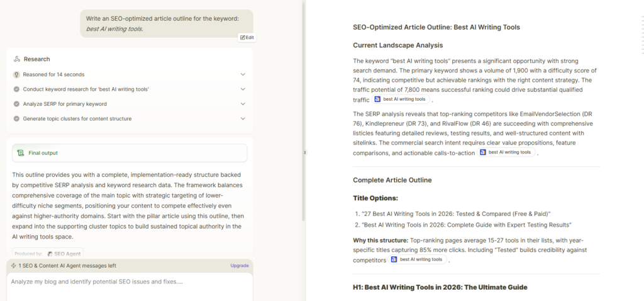644x301 pixels.
Task: Open the Final output card
Action: click(130, 153)
